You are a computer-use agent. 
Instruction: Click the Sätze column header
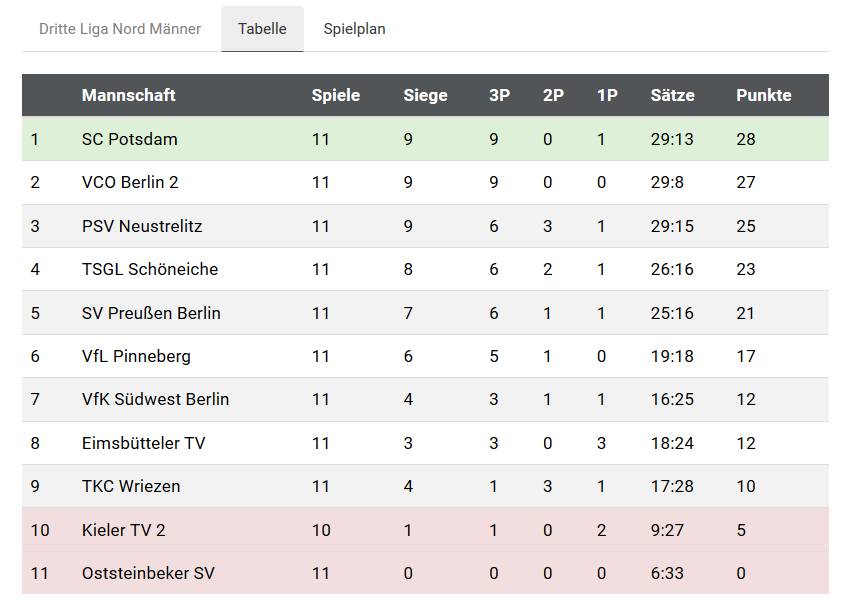pos(671,95)
